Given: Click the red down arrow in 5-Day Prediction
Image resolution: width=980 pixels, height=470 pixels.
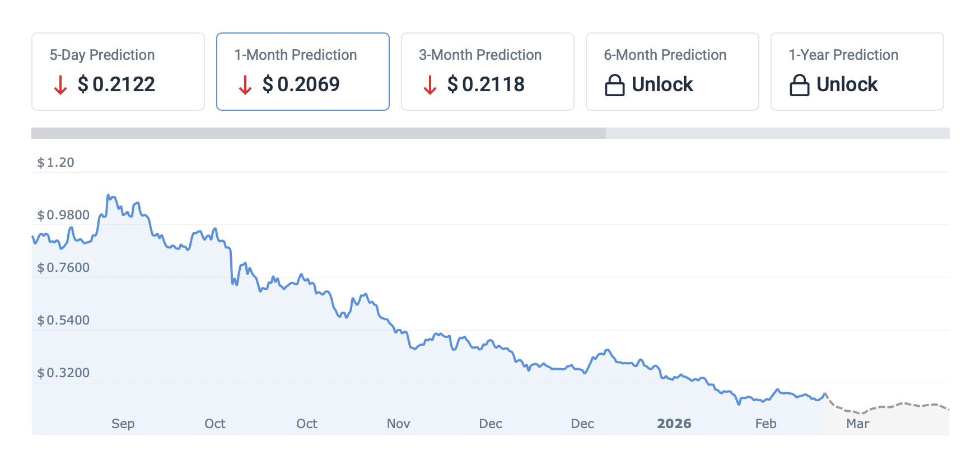Looking at the screenshot, I should click(60, 85).
